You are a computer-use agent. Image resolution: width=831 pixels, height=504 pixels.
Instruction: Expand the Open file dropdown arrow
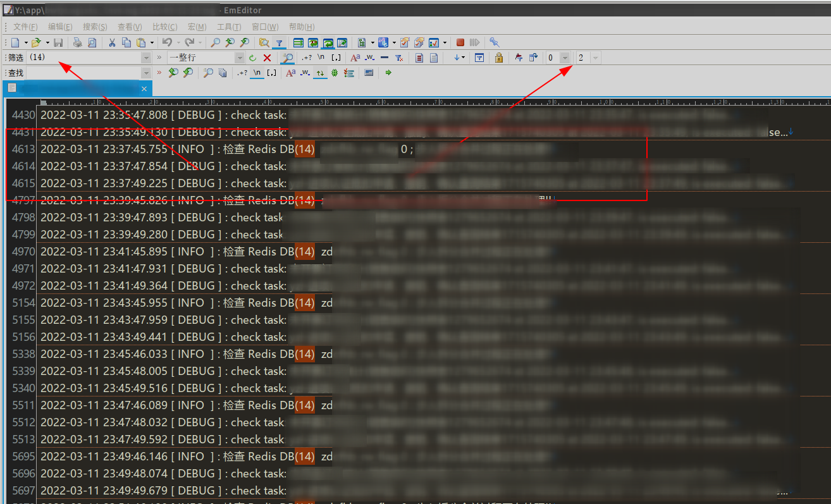[47, 42]
